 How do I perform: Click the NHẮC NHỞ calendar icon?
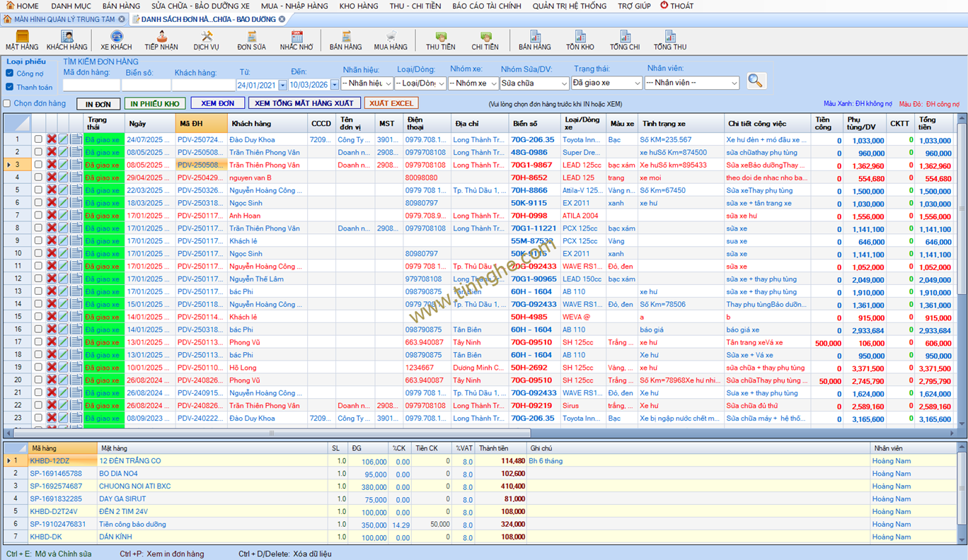point(296,40)
